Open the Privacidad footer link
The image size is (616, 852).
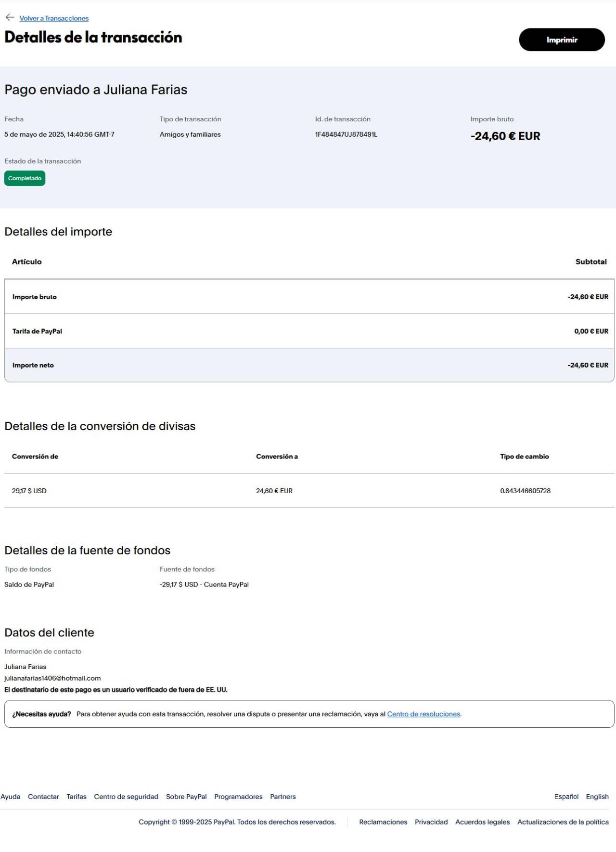[431, 822]
